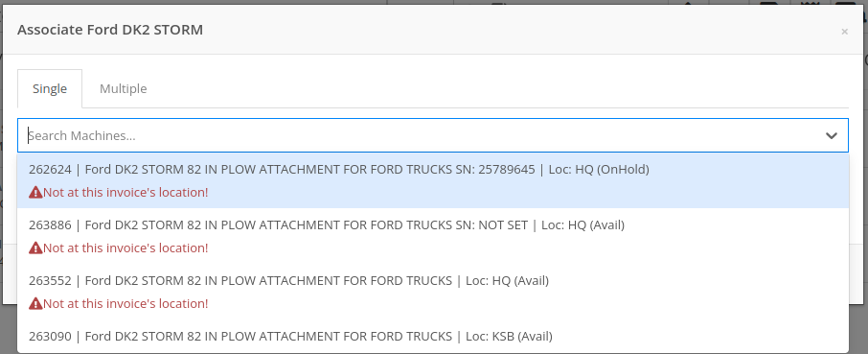
Task: Pick machine 263552 at Loc: HQ (Avail)
Action: pos(433,292)
